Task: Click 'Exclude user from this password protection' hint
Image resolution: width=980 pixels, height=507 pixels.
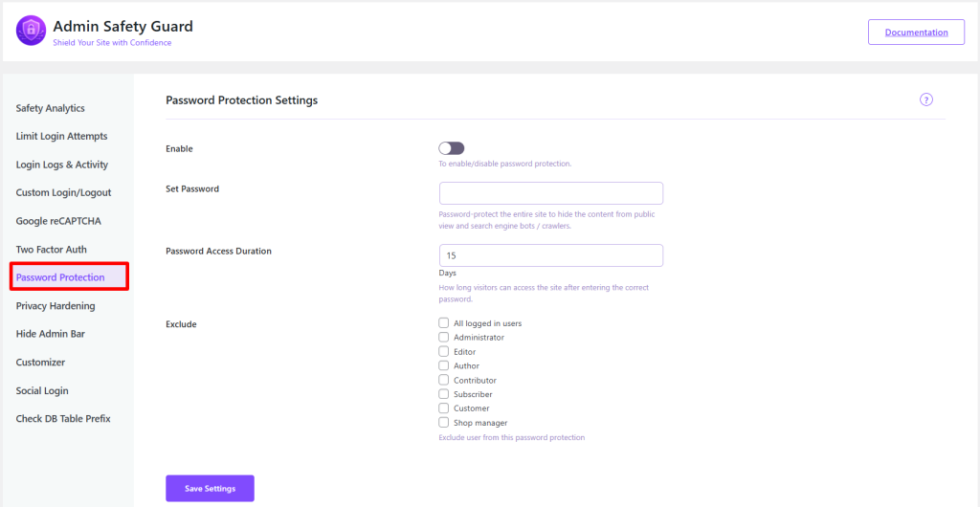Action: (x=512, y=438)
